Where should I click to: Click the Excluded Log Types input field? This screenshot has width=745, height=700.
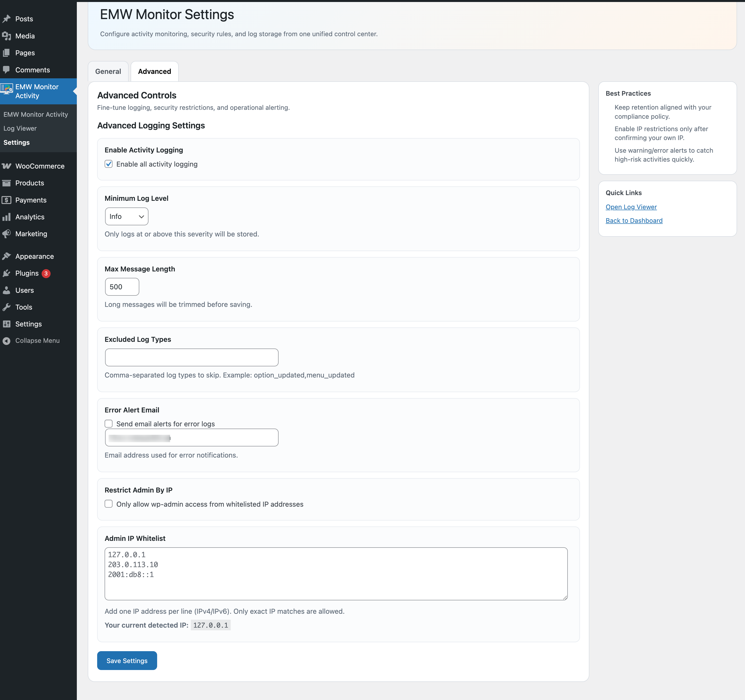click(192, 357)
